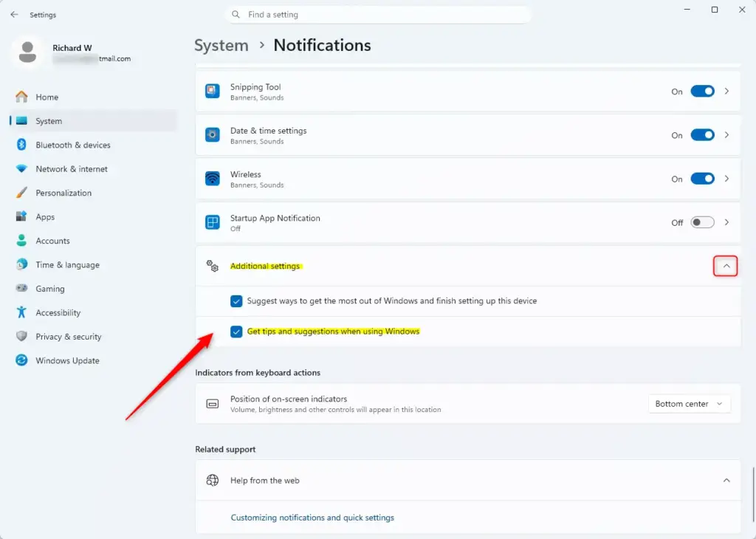This screenshot has height=539, width=756.
Task: Click the System monitor icon
Action: (21, 121)
